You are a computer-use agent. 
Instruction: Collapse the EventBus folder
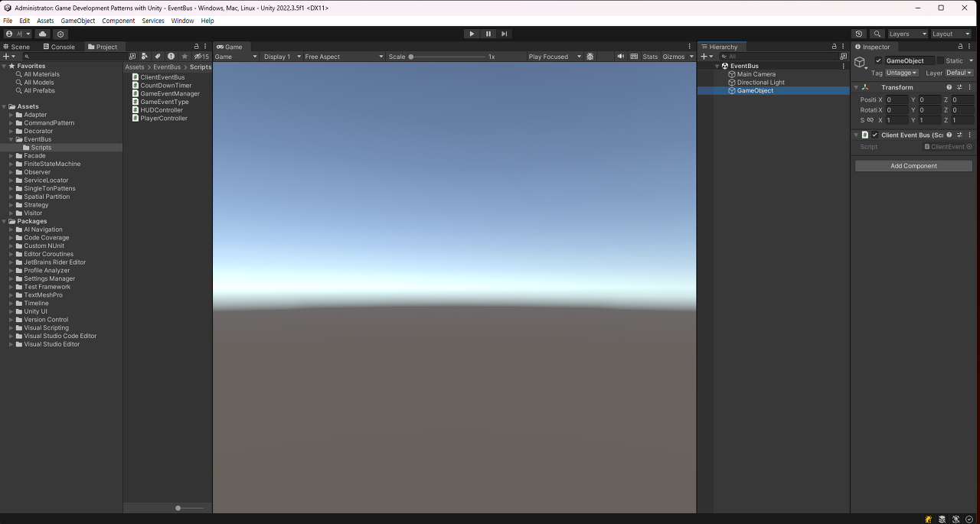(11, 139)
